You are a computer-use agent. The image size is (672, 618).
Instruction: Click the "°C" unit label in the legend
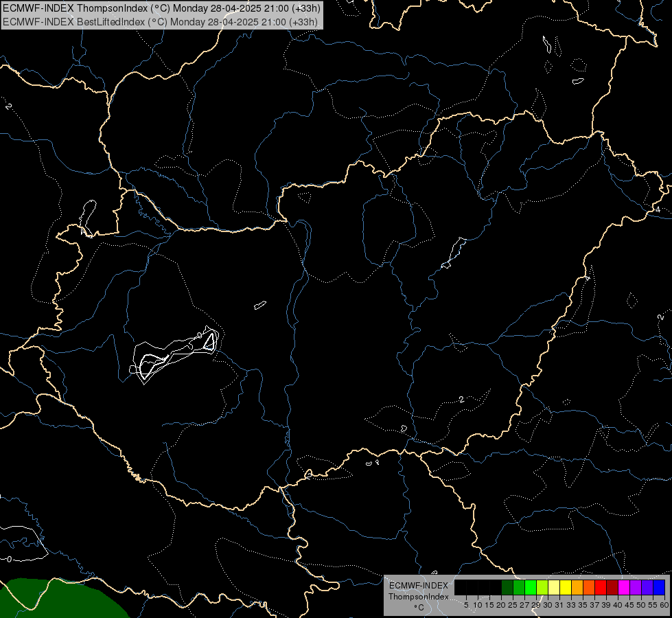coord(419,608)
